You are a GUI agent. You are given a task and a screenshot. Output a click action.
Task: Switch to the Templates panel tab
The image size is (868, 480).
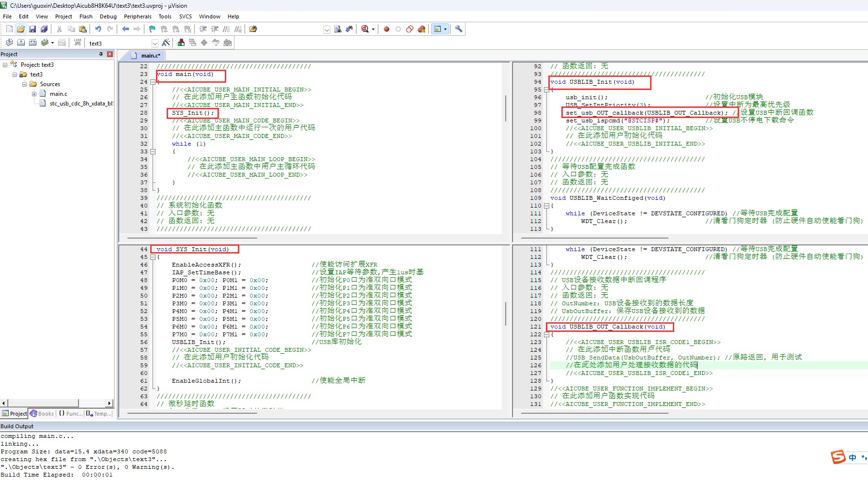point(98,414)
